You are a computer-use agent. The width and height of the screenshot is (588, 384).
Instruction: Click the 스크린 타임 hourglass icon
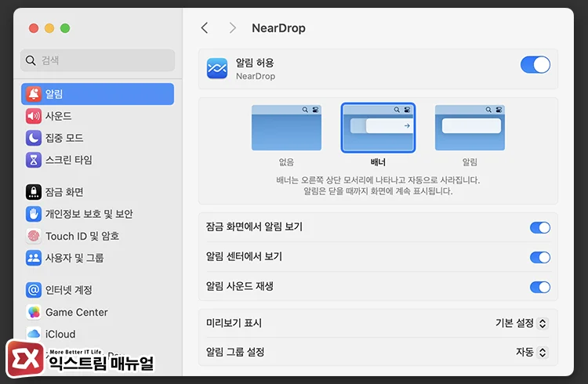pyautogui.click(x=34, y=160)
